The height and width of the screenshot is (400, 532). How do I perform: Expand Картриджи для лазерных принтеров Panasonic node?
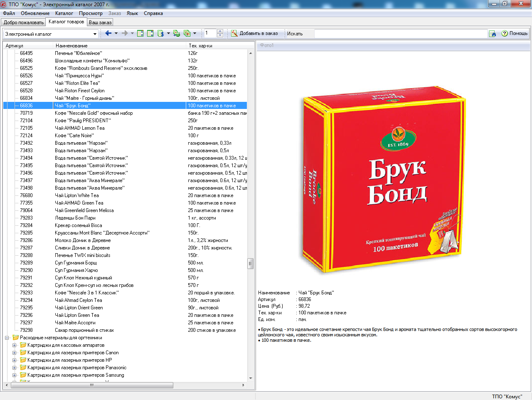[x=15, y=368]
